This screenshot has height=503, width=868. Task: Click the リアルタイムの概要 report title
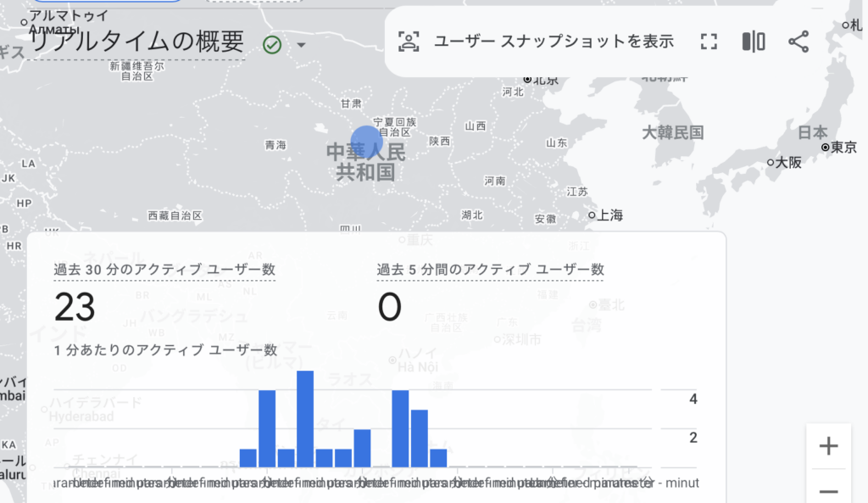[x=136, y=42]
